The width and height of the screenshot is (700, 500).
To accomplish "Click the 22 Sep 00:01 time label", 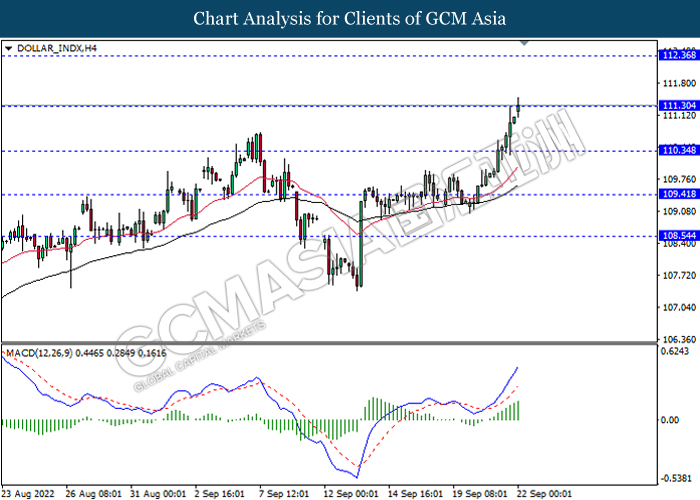I will [x=544, y=494].
